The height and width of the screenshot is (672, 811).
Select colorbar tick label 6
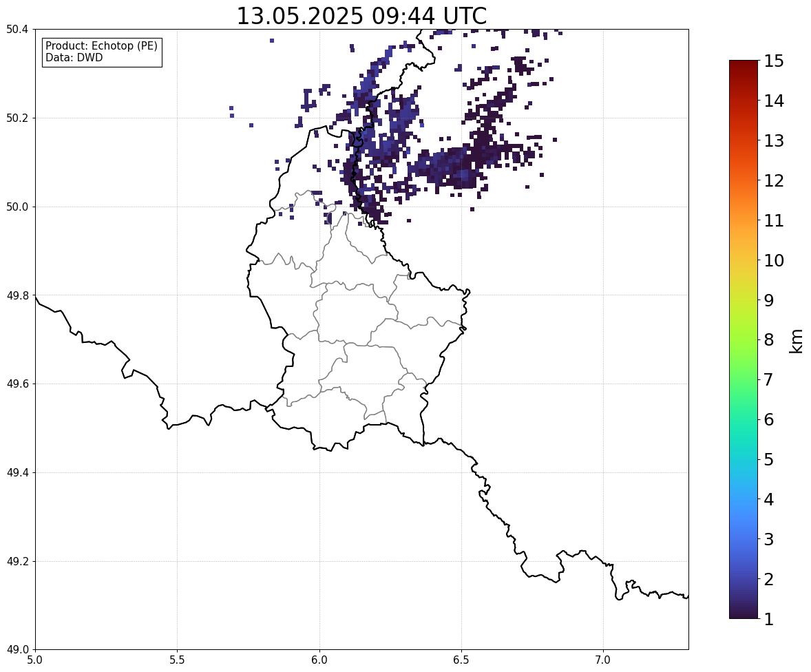[769, 419]
